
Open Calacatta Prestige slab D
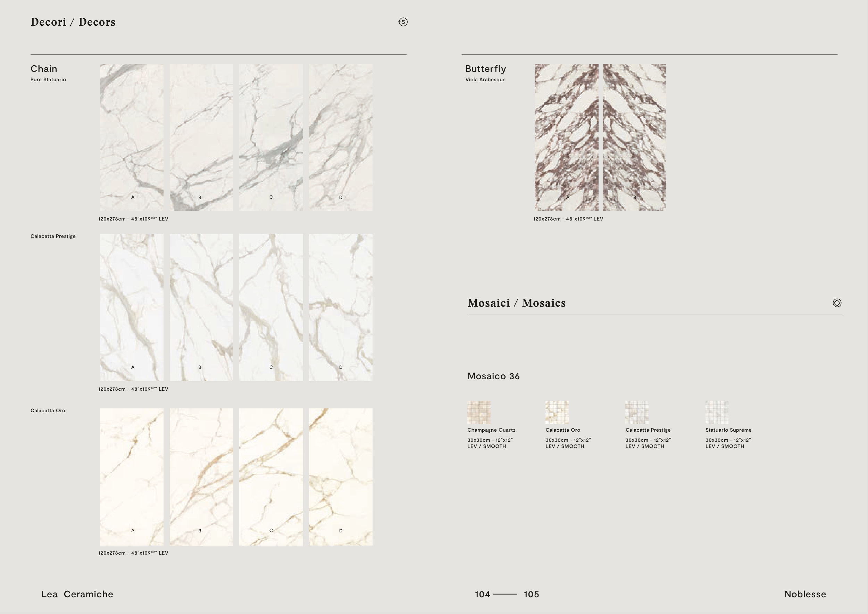(x=340, y=307)
